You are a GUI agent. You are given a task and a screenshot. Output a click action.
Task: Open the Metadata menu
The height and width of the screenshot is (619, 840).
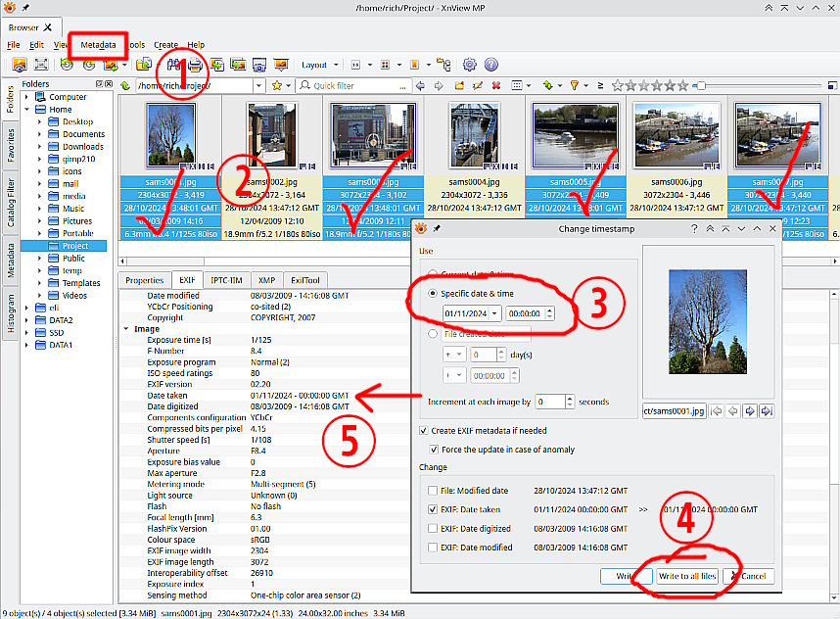click(x=98, y=45)
